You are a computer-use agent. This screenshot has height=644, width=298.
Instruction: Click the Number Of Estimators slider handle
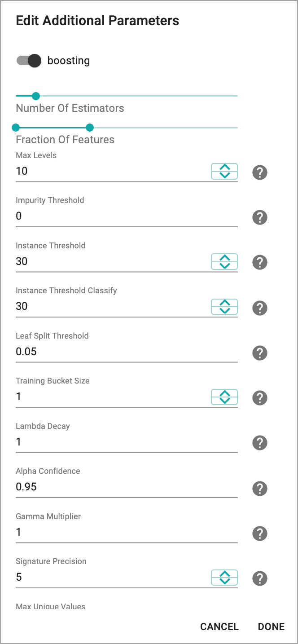click(36, 96)
